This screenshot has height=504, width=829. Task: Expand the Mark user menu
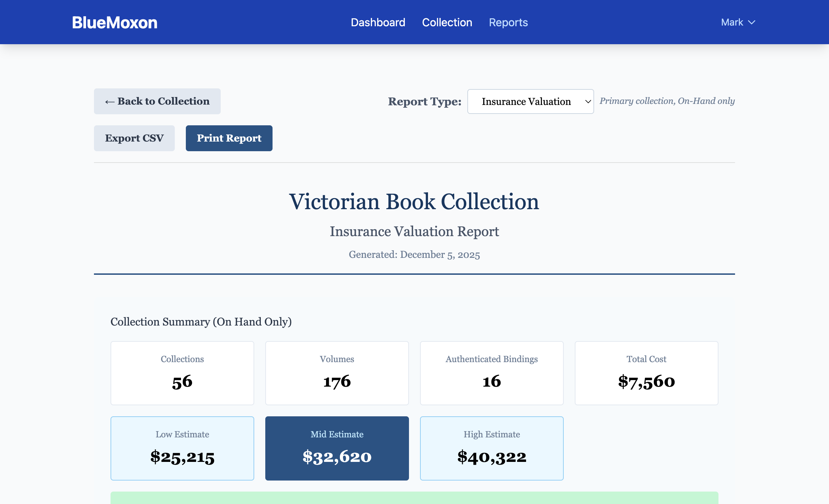(733, 22)
